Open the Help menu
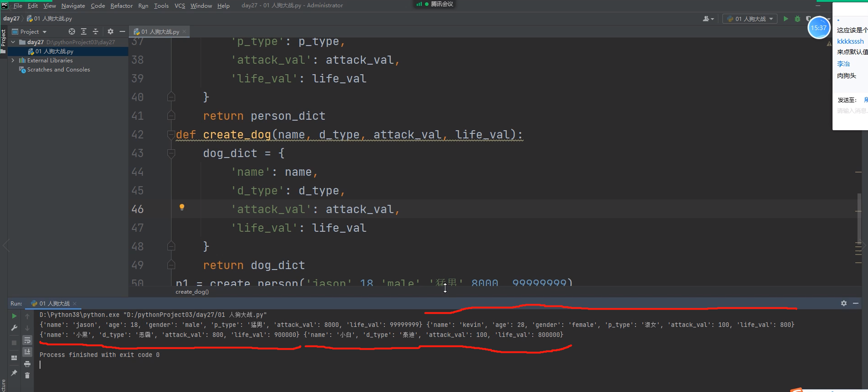Image resolution: width=868 pixels, height=392 pixels. coord(223,5)
